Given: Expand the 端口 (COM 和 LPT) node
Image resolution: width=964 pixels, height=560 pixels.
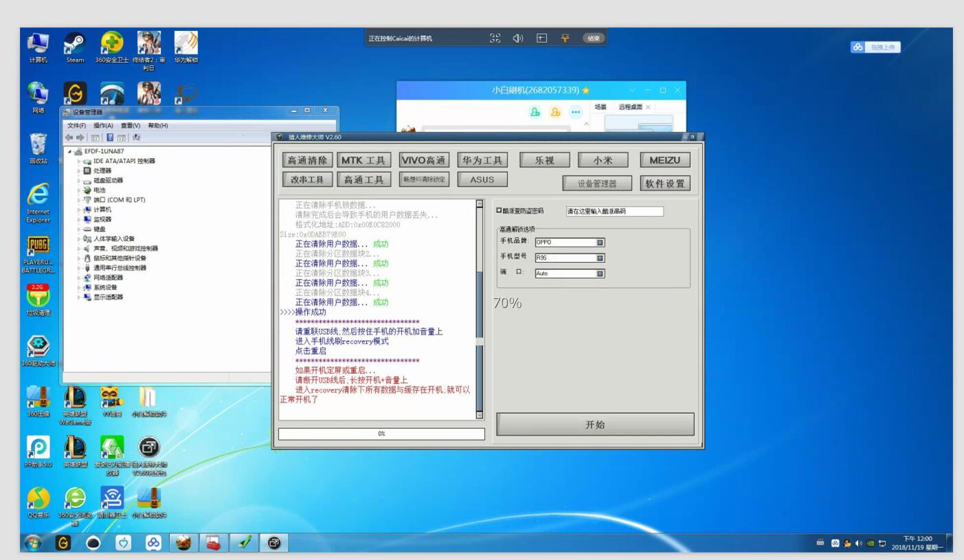Looking at the screenshot, I should point(79,200).
